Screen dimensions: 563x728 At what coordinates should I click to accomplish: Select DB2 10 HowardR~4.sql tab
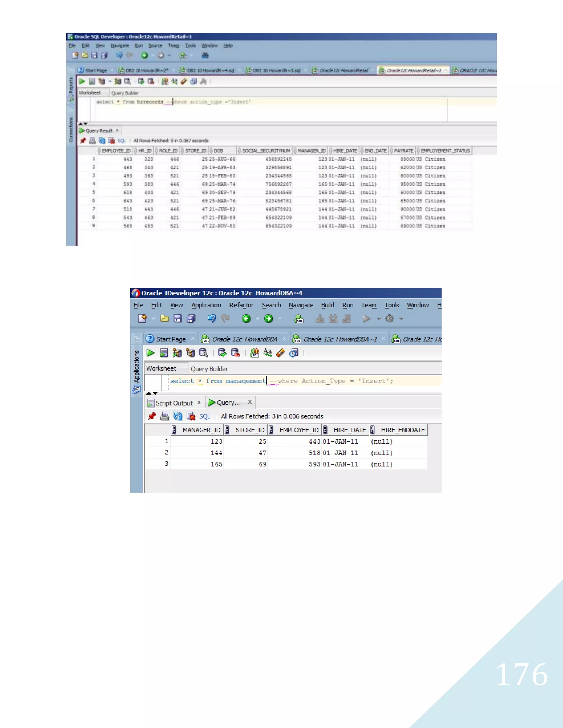pos(208,70)
